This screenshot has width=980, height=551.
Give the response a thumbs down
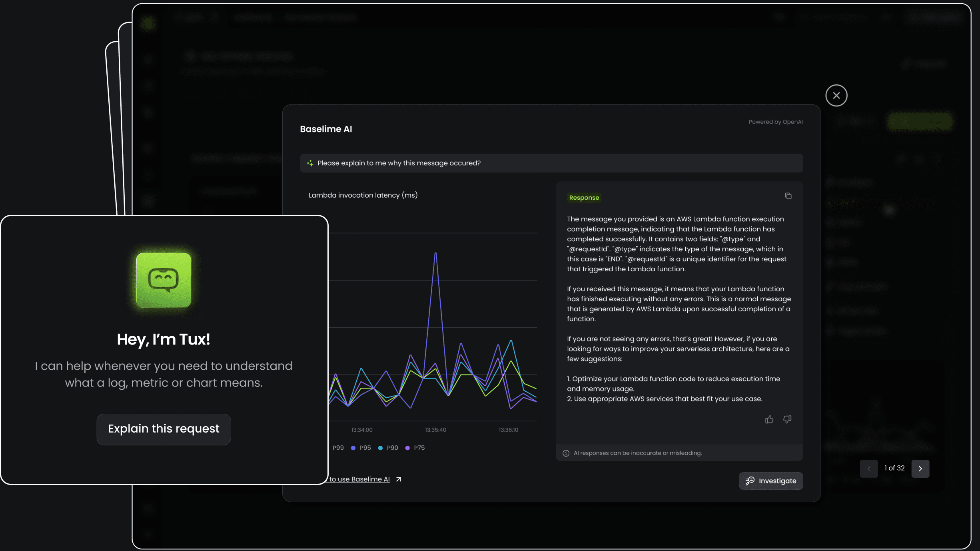(x=787, y=419)
